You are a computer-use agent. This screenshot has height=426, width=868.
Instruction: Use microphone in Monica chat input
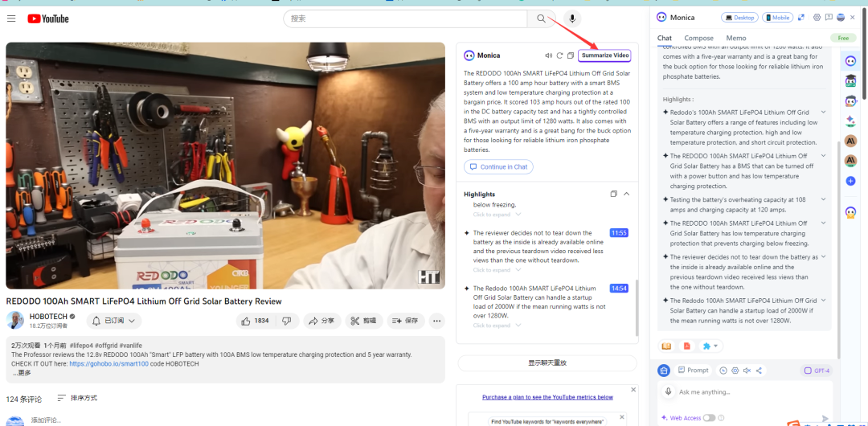click(x=668, y=391)
